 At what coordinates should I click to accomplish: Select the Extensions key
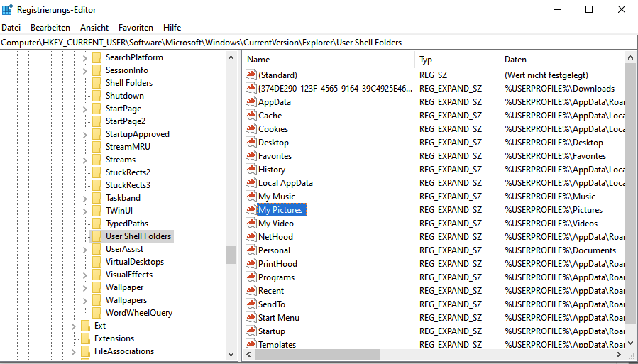(x=114, y=338)
